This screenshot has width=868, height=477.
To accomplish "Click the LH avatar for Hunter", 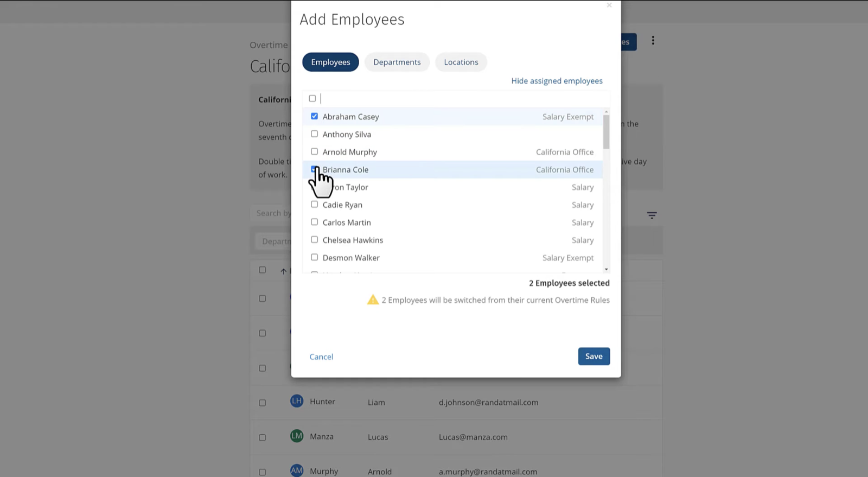I will point(297,402).
